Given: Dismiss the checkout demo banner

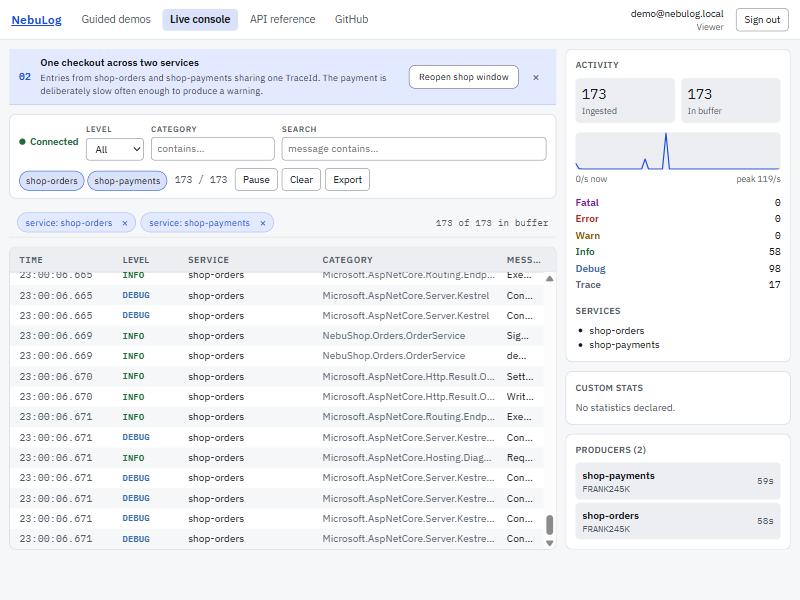Looking at the screenshot, I should pos(536,78).
